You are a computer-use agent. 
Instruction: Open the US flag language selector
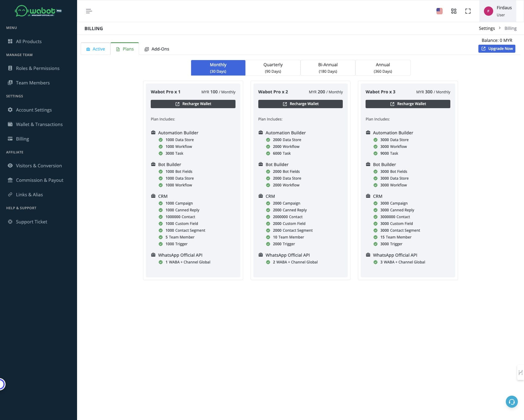pyautogui.click(x=440, y=11)
